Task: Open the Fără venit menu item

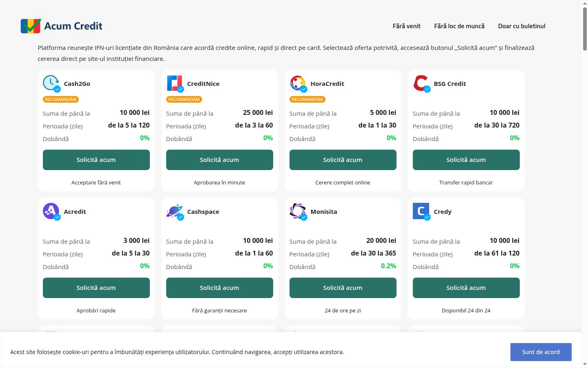Action: pyautogui.click(x=406, y=26)
